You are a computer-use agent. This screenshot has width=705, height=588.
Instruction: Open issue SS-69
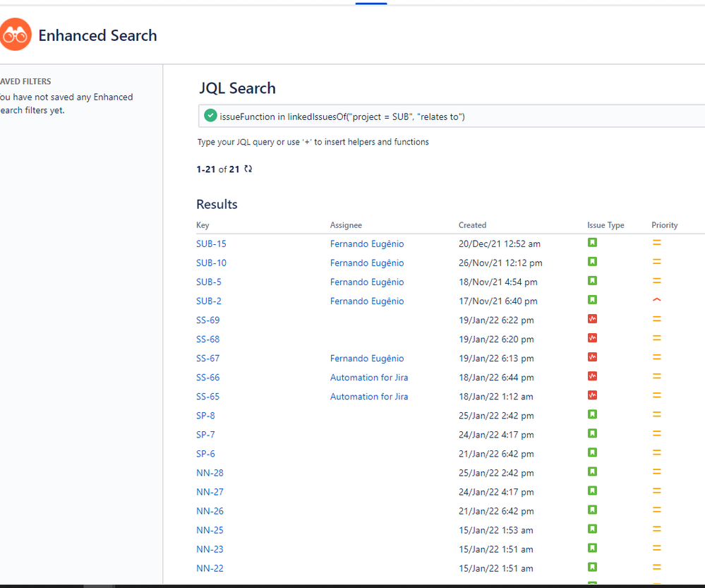point(207,320)
